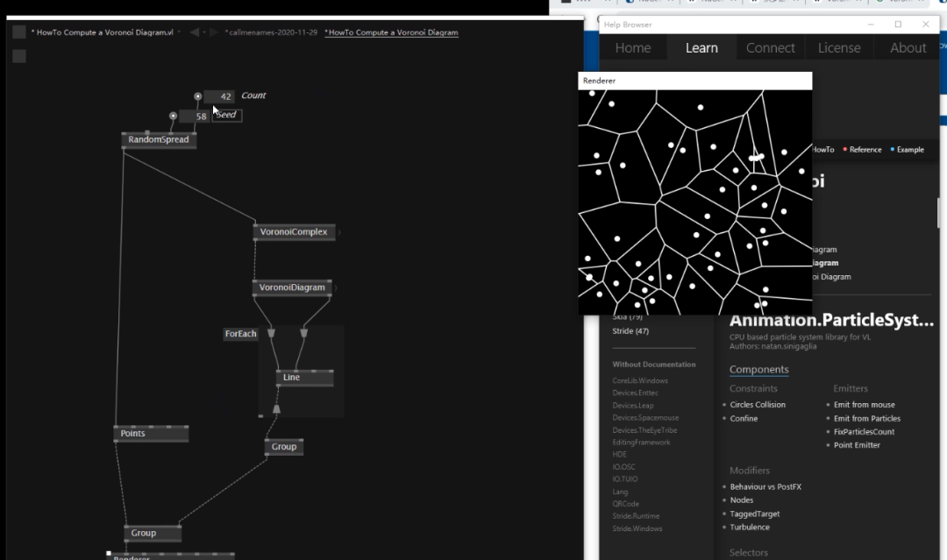Image resolution: width=947 pixels, height=560 pixels.
Task: Open the Connect tab in Help Browser
Action: tap(771, 47)
